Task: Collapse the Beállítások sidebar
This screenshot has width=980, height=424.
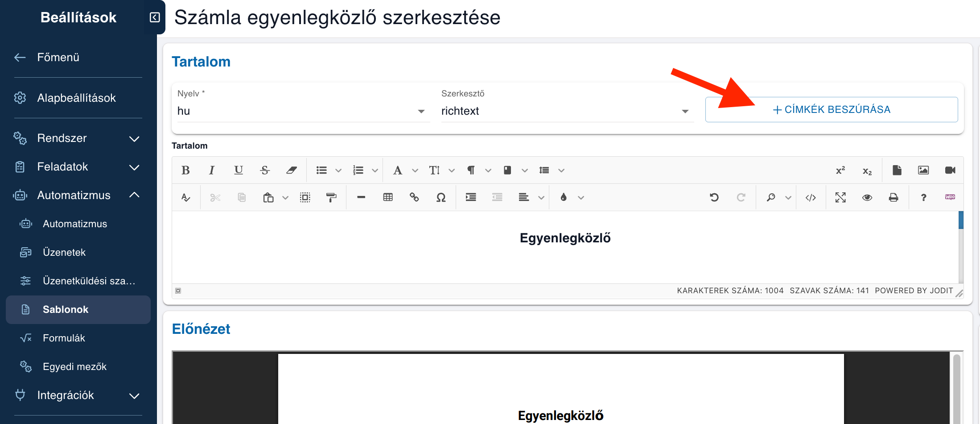Action: pos(155,17)
